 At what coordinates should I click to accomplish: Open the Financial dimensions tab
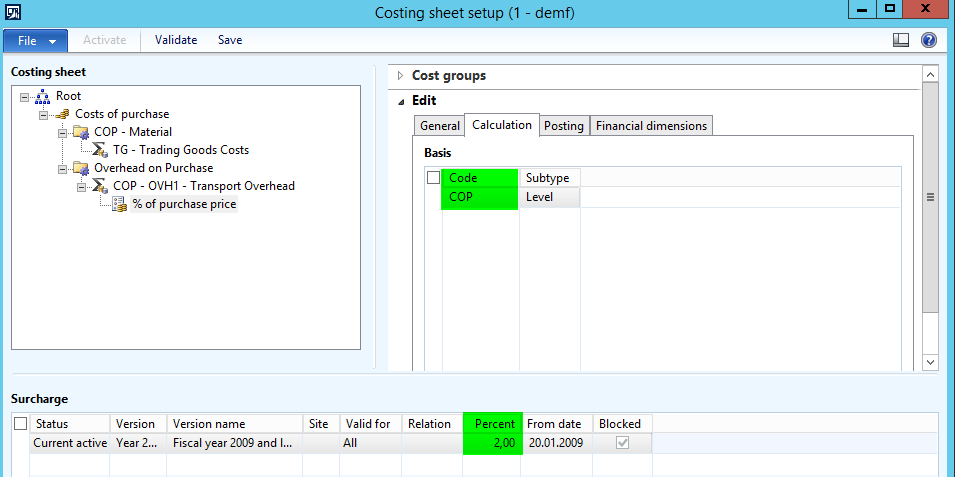[651, 126]
